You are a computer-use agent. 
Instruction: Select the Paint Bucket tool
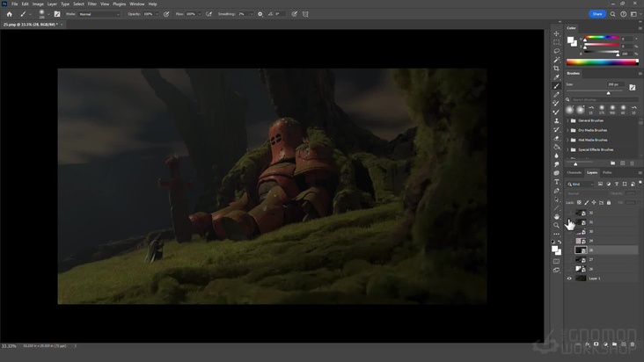point(557,147)
